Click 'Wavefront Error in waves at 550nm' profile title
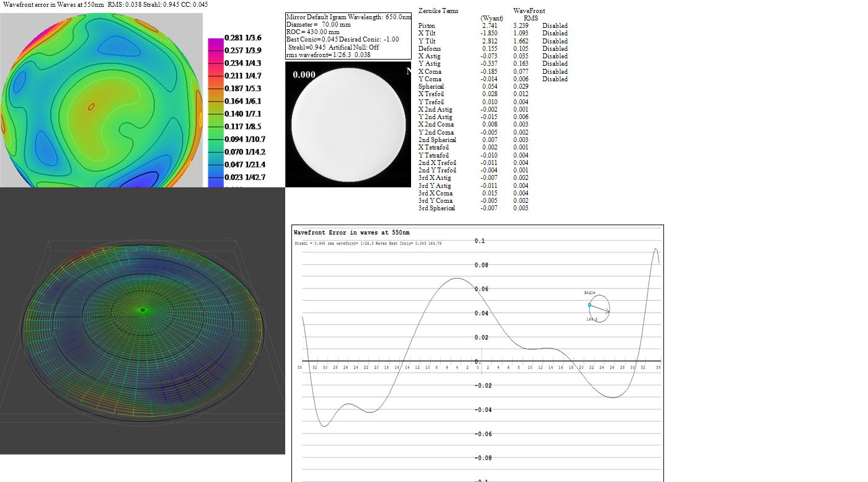 pyautogui.click(x=352, y=233)
